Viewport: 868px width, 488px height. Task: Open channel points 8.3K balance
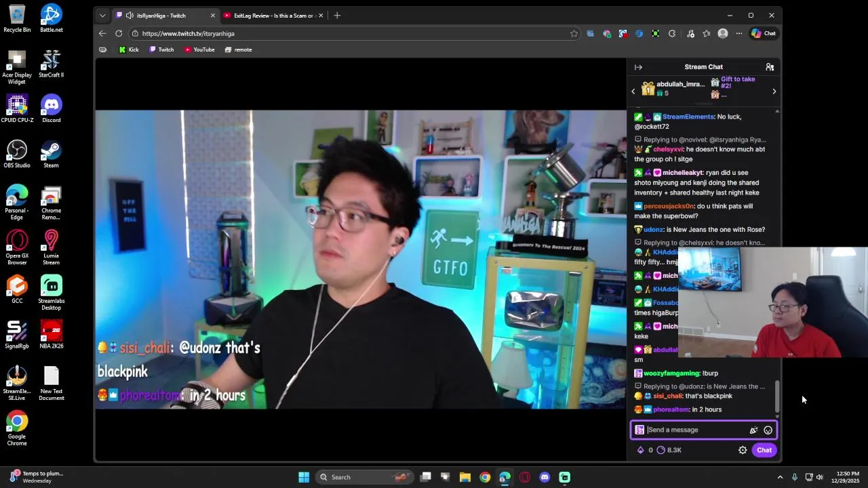pos(669,450)
